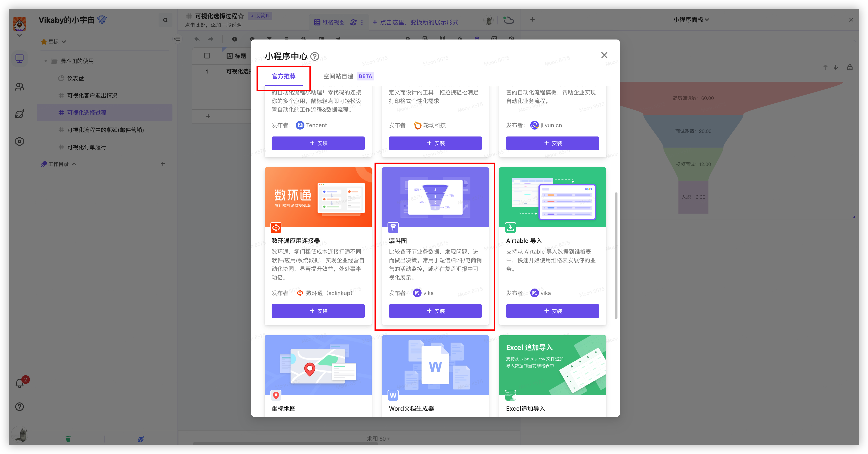This screenshot has height=454, width=868.
Task: Click the add-row plus below record 1
Action: tap(208, 116)
